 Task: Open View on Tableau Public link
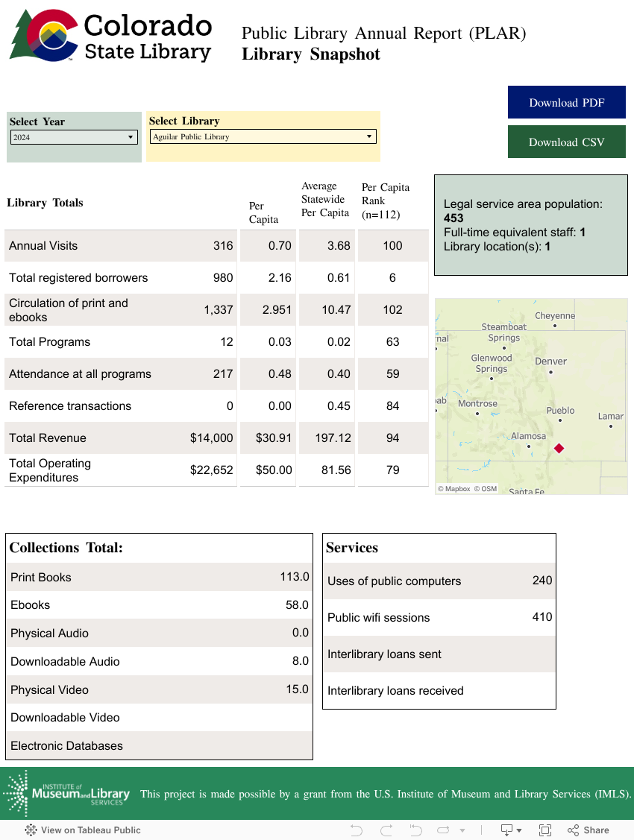(x=83, y=830)
